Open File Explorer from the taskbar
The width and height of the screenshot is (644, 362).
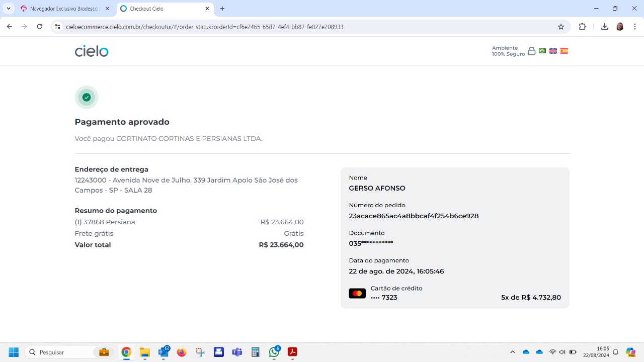pyautogui.click(x=145, y=352)
